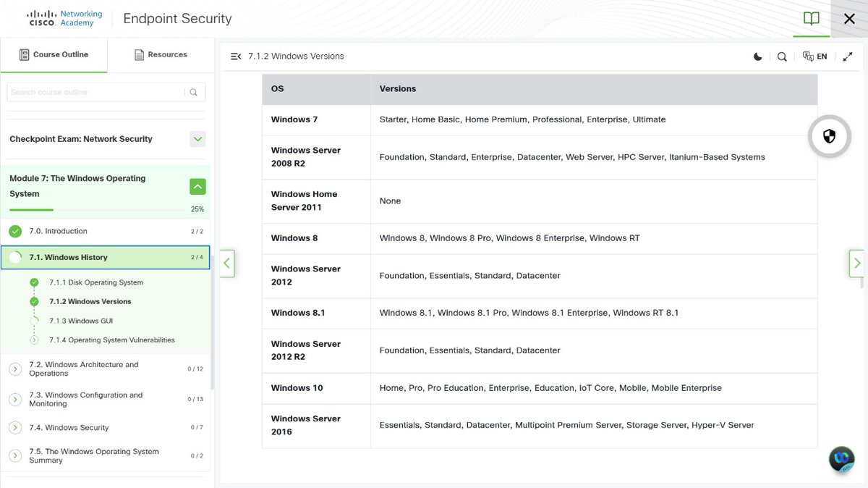Click the Endpoint Security course title
This screenshot has width=868, height=488.
pyautogui.click(x=178, y=19)
